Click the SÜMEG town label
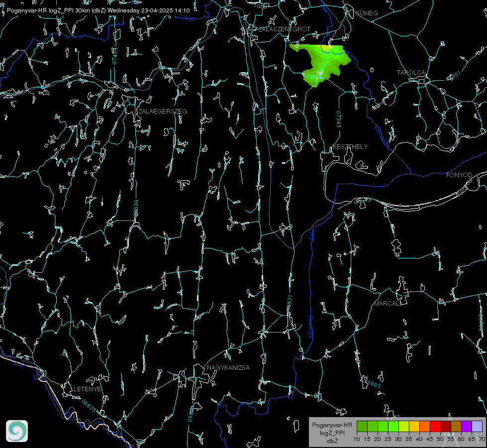The height and width of the screenshot is (448, 487). pyautogui.click(x=367, y=13)
